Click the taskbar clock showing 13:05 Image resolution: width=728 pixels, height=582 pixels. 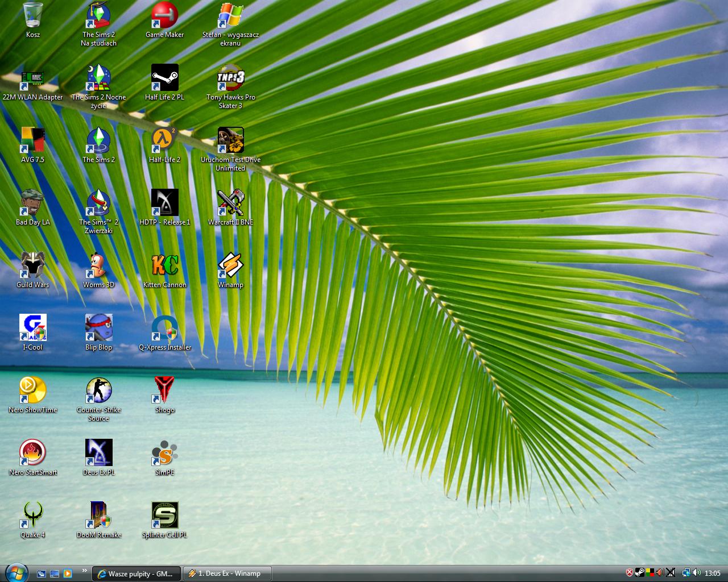(x=713, y=573)
